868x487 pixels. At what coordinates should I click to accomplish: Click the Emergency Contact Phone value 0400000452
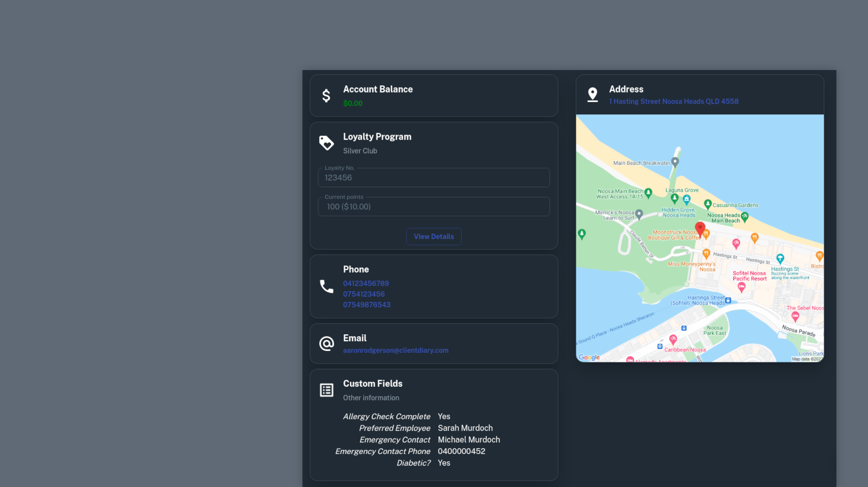click(461, 451)
